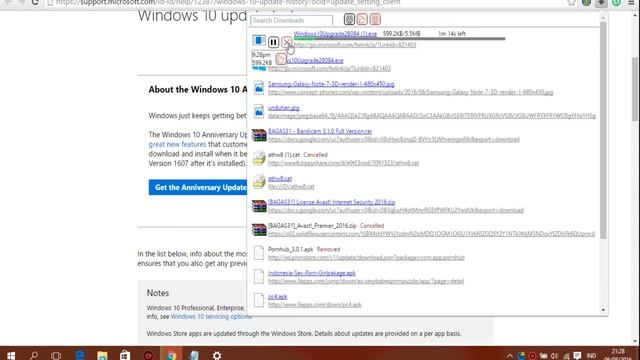The height and width of the screenshot is (360, 640).
Task: Click the downloads popup scroll-down arrow
Action: click(x=603, y=310)
